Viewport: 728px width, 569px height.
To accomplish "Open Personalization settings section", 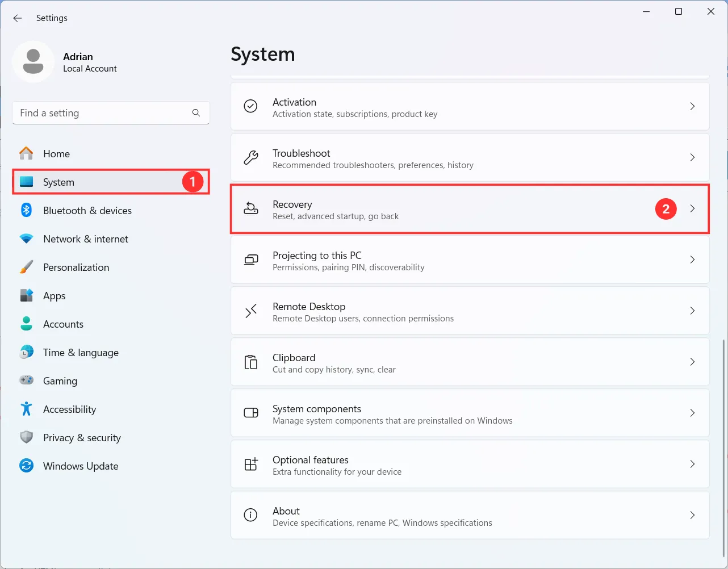I will coord(111,267).
